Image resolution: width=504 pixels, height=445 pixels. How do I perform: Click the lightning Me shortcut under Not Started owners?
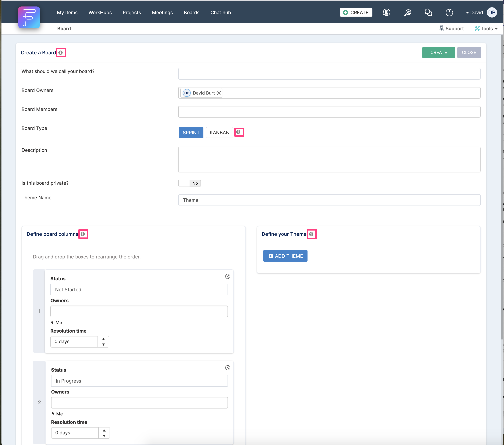coord(56,323)
